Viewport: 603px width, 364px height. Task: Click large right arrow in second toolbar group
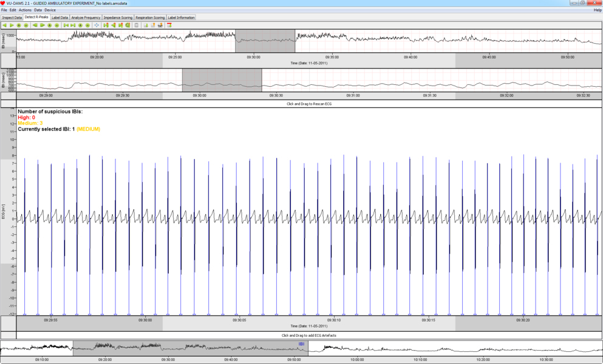(43, 25)
